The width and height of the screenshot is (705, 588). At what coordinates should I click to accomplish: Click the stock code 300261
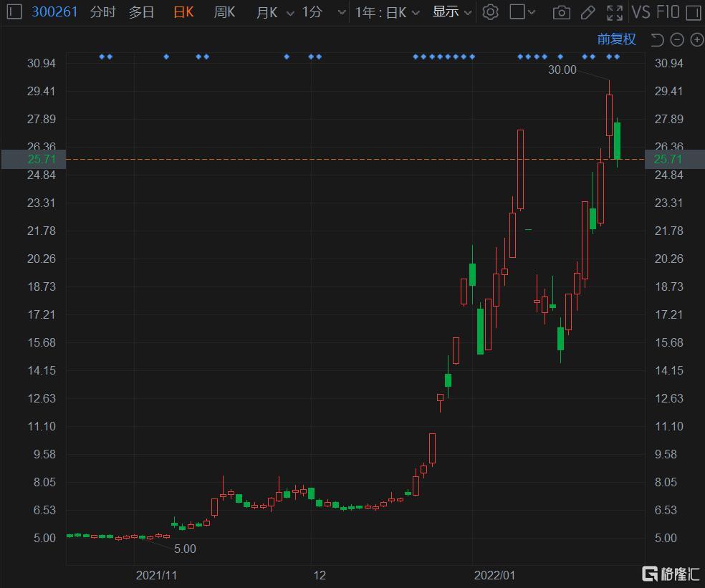point(54,11)
